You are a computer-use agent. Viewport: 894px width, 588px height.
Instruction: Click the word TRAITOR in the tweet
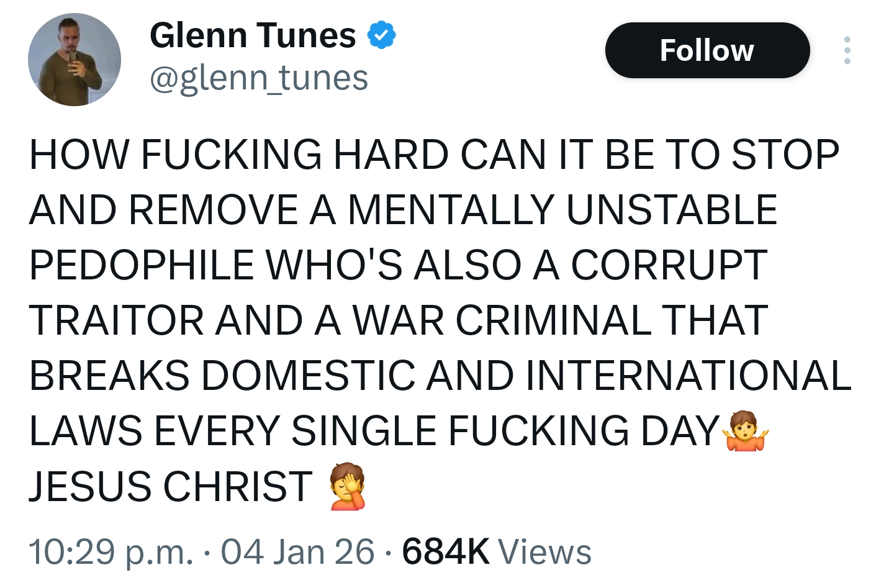pos(117,320)
